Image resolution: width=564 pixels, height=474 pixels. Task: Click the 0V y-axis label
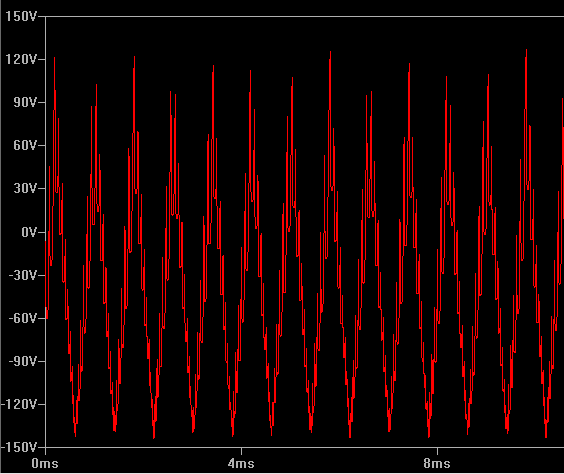[29, 232]
